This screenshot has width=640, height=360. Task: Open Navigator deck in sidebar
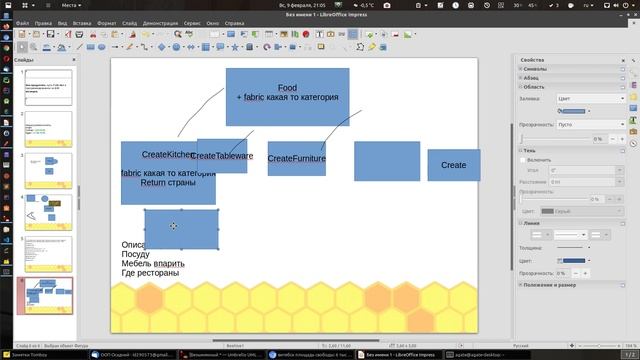(633, 143)
